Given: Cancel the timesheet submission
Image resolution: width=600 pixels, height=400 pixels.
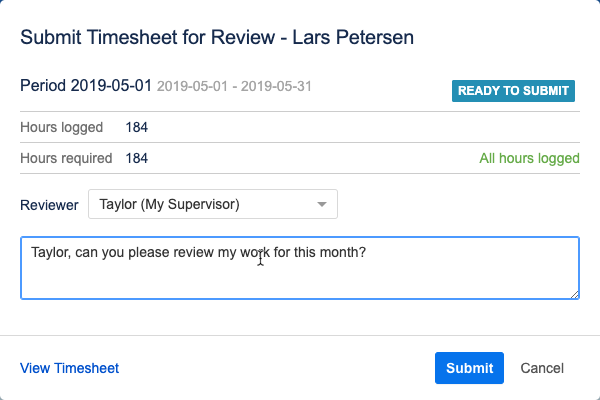Looking at the screenshot, I should click(x=542, y=368).
